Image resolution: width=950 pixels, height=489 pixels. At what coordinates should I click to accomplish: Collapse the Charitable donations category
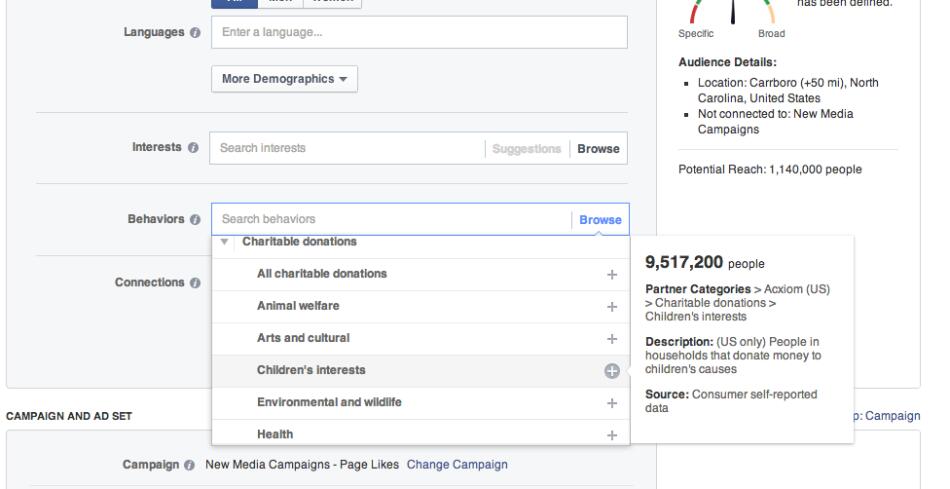224,242
